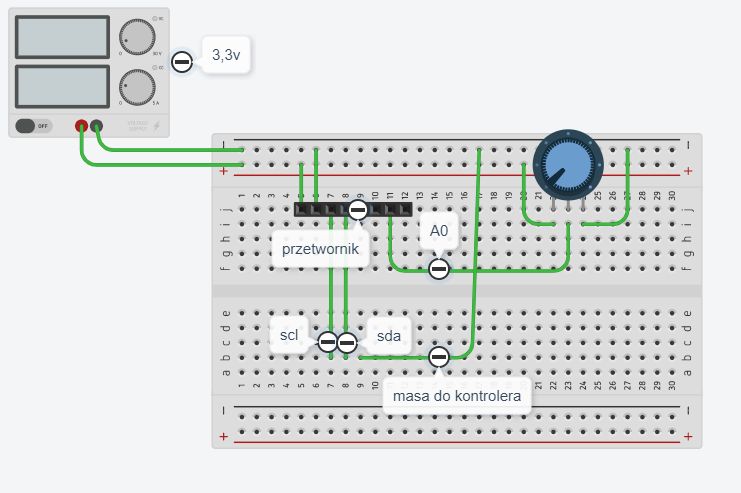Toggle the power supply OFF switch
This screenshot has height=493, width=741.
[x=33, y=126]
